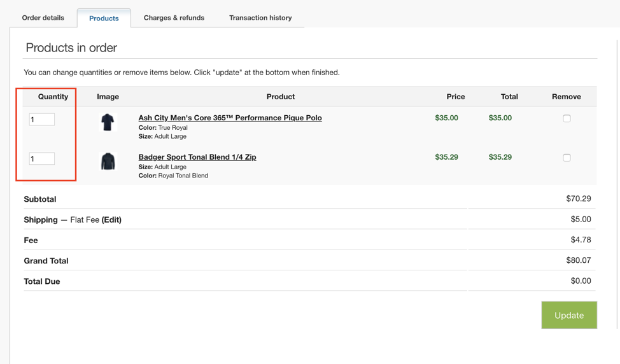Click the Quantity column header
620x364 pixels.
click(x=53, y=97)
